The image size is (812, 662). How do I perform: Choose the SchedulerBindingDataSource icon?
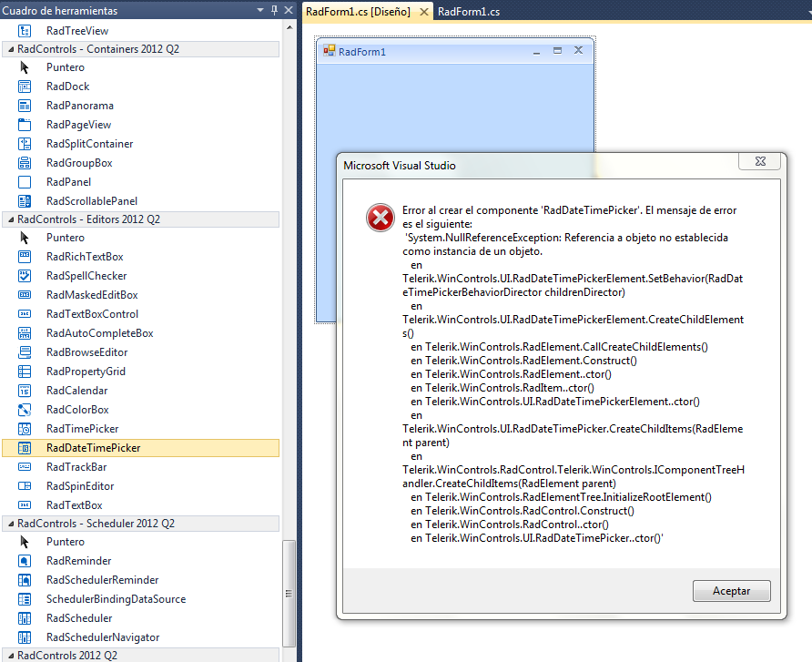tap(25, 599)
